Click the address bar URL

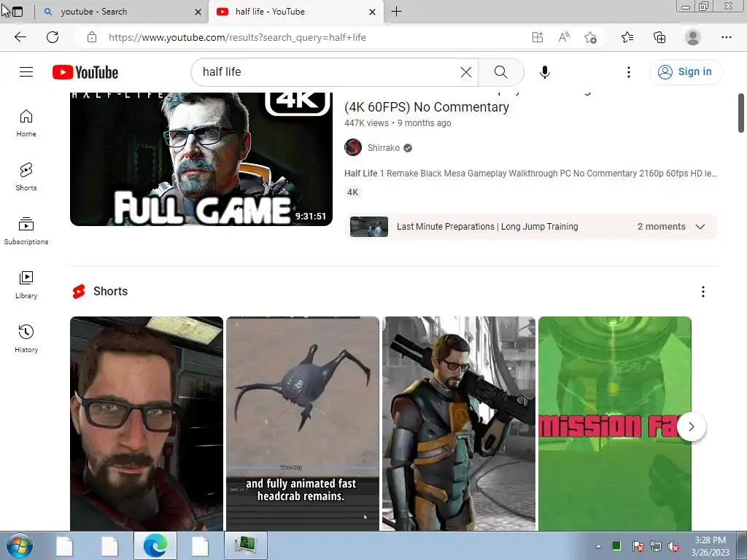pos(237,37)
